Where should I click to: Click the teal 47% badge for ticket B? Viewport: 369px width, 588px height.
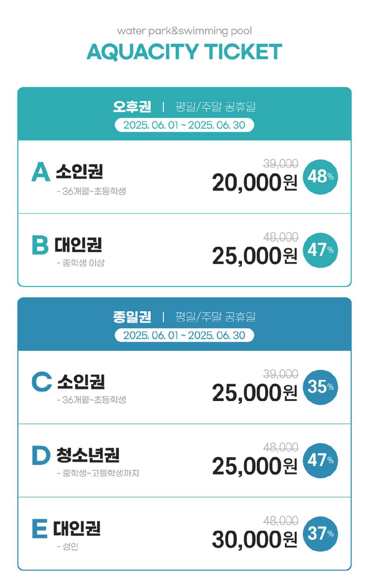320,250
